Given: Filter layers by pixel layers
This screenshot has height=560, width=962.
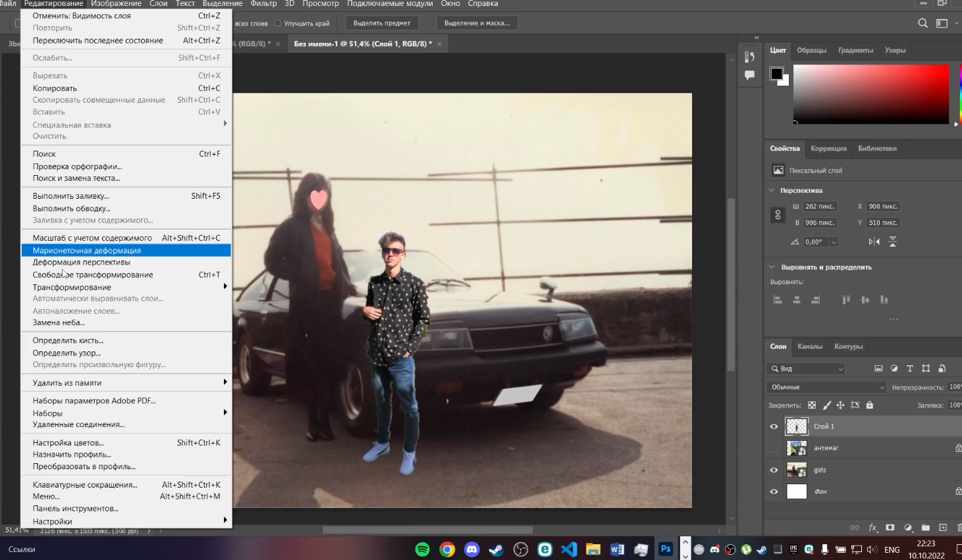Looking at the screenshot, I should [878, 369].
